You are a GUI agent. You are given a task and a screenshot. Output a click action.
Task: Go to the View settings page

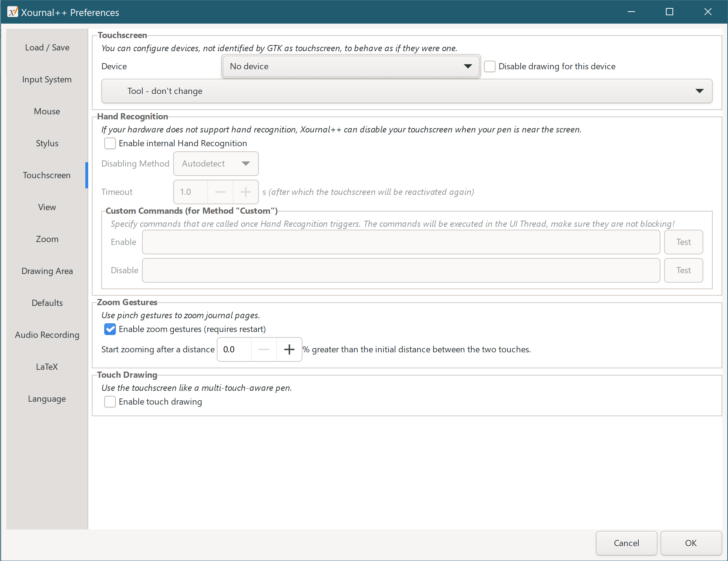coord(47,207)
